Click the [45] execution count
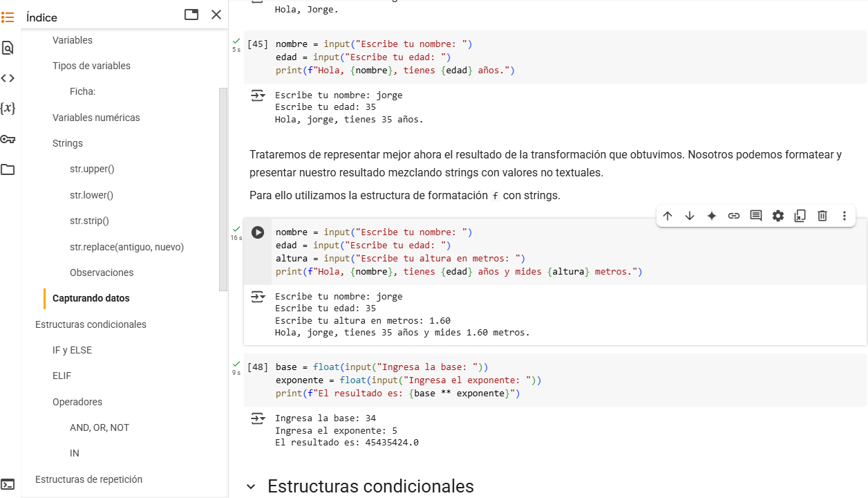 (258, 44)
